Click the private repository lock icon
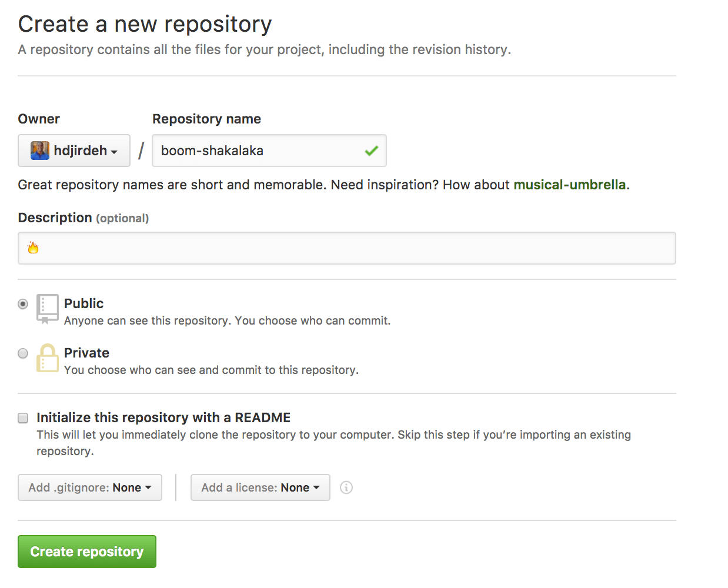 pyautogui.click(x=48, y=358)
